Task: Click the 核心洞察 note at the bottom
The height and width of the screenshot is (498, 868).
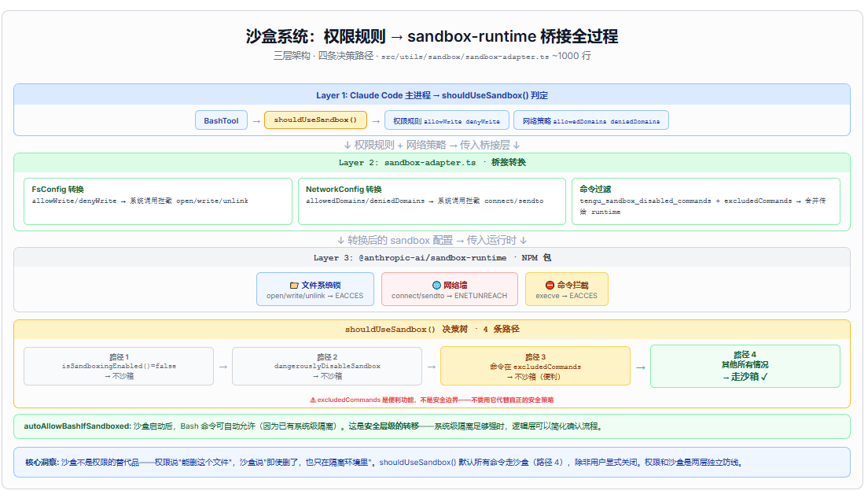Action: (432, 462)
